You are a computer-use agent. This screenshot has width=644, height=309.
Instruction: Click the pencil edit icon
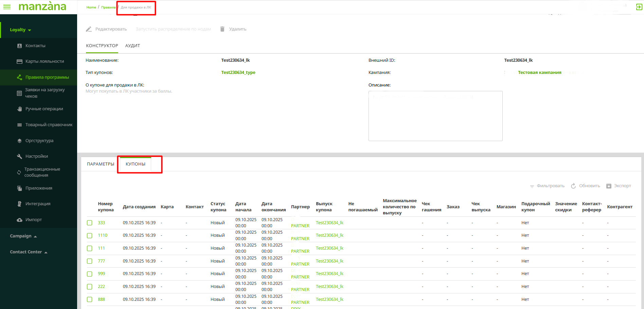pyautogui.click(x=89, y=29)
